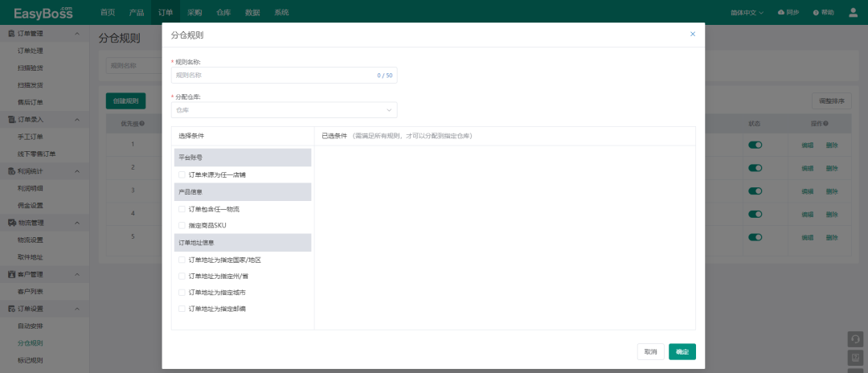
Task: Open 佣金设置 in sidebar
Action: (x=31, y=205)
